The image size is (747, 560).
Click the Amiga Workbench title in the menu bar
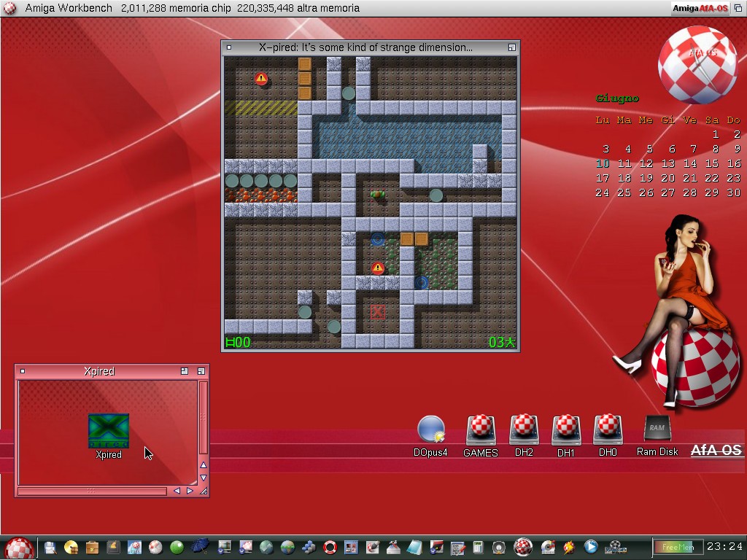(x=69, y=8)
